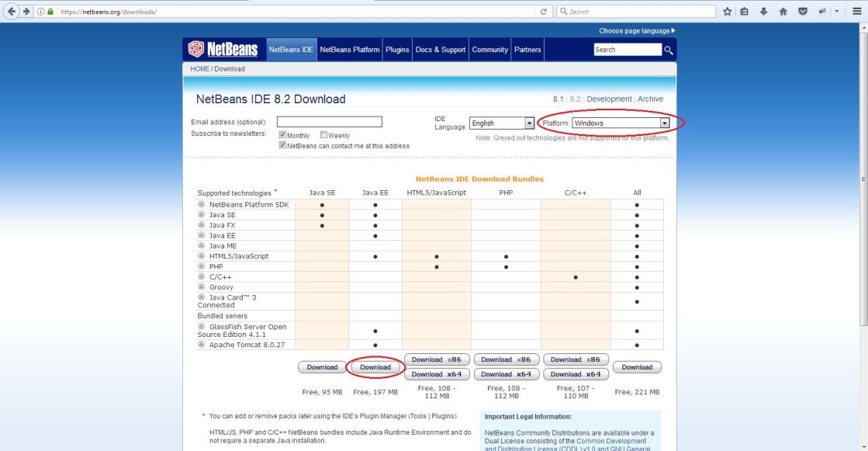Image resolution: width=868 pixels, height=451 pixels.
Task: Open the Community tab
Action: 490,50
